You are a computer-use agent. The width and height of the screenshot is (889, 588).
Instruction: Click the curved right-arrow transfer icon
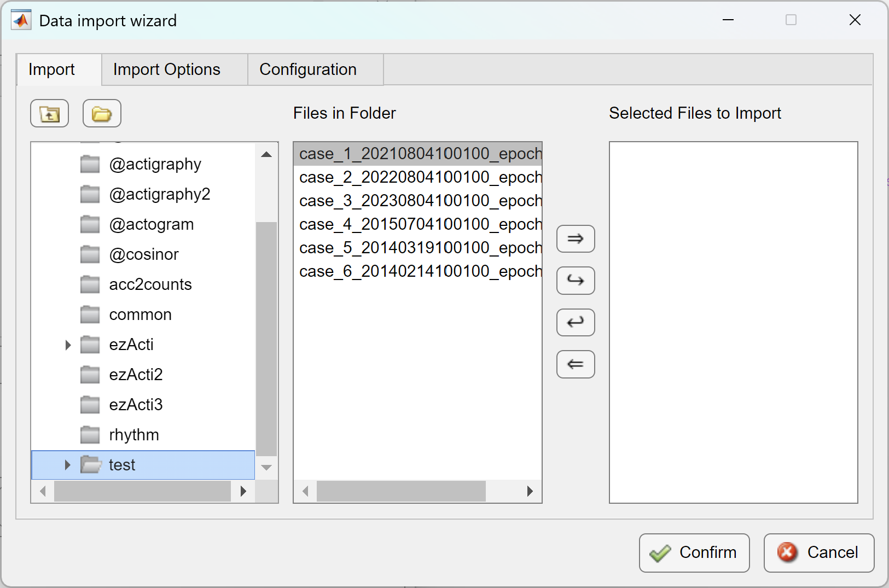pos(575,281)
